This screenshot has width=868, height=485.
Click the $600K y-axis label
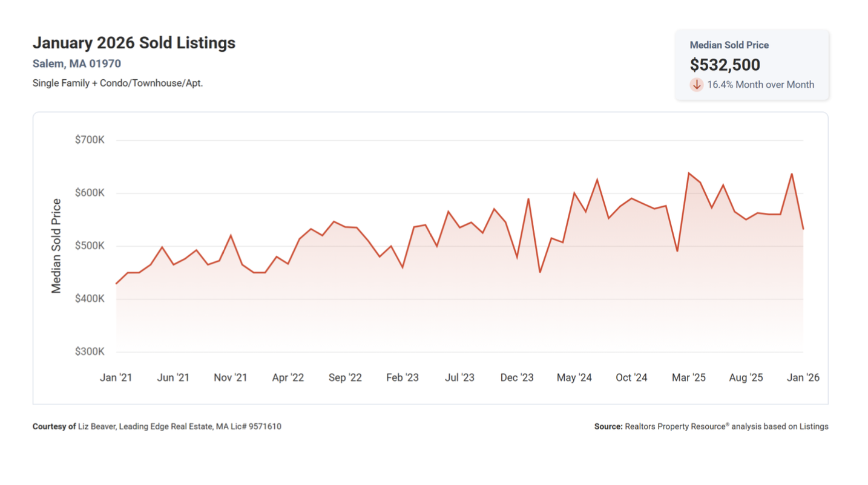90,193
